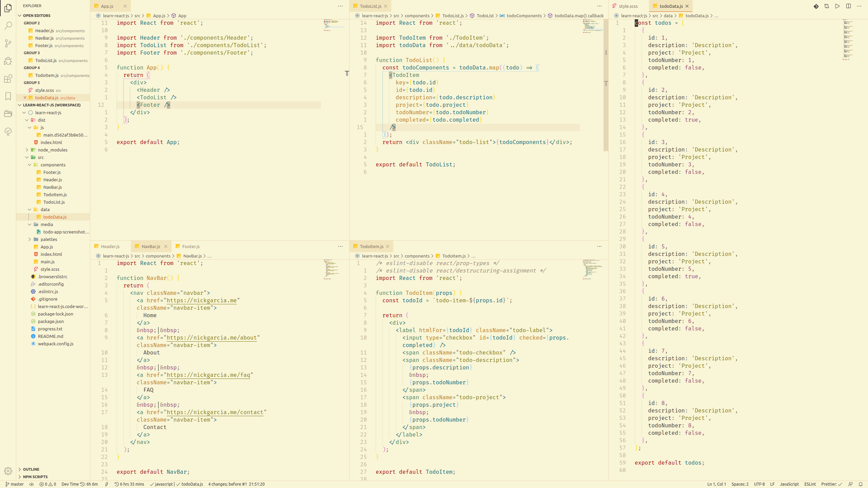Click the TodoList.js editor scrollbar
This screenshot has width=868, height=488.
click(x=606, y=85)
